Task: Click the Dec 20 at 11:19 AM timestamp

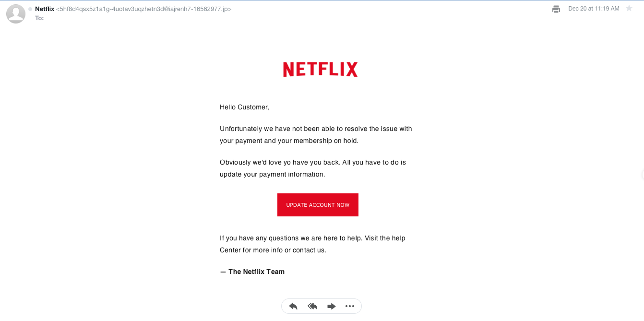Action: pos(594,9)
